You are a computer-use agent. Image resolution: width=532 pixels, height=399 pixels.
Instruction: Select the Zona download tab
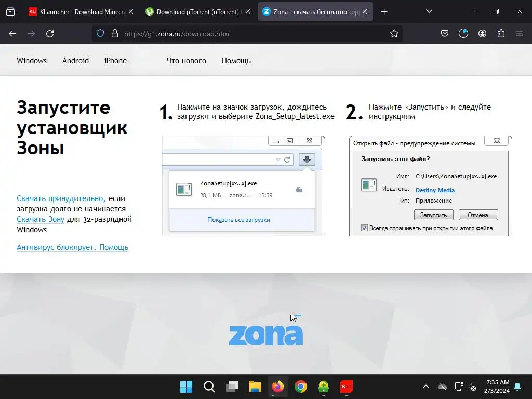point(315,11)
